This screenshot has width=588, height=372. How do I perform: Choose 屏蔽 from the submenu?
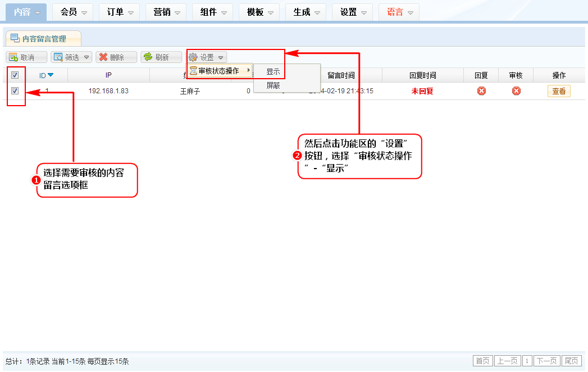point(274,86)
